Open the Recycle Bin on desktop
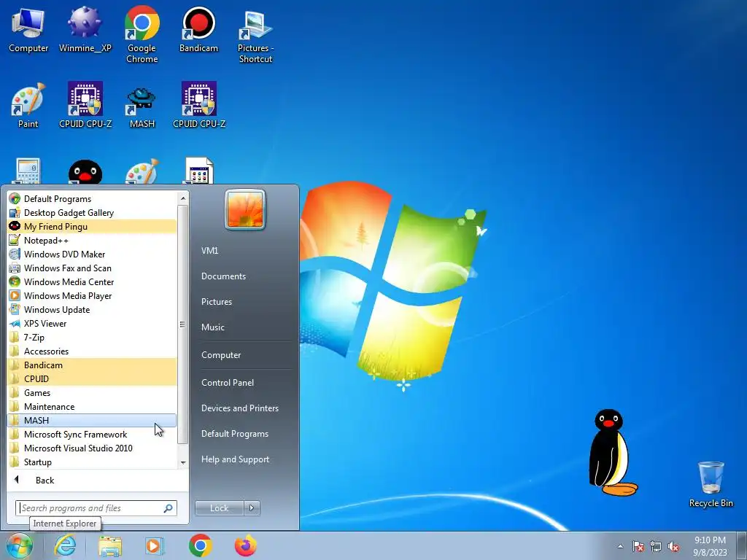The width and height of the screenshot is (747, 560). pos(711,484)
